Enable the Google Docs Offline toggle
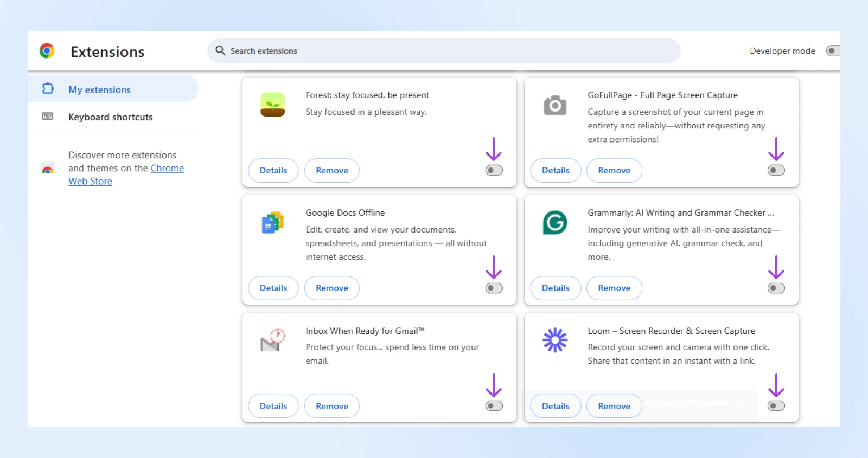The height and width of the screenshot is (458, 868). pos(494,288)
